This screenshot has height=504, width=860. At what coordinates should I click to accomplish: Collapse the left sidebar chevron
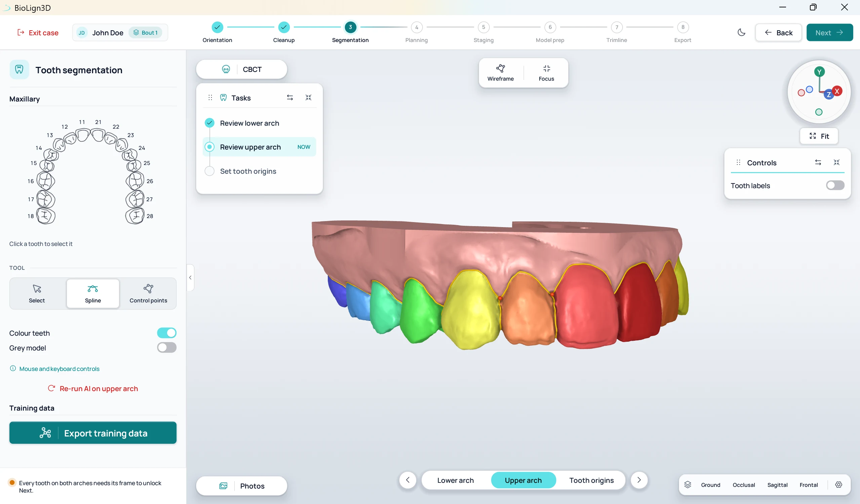[x=190, y=278]
